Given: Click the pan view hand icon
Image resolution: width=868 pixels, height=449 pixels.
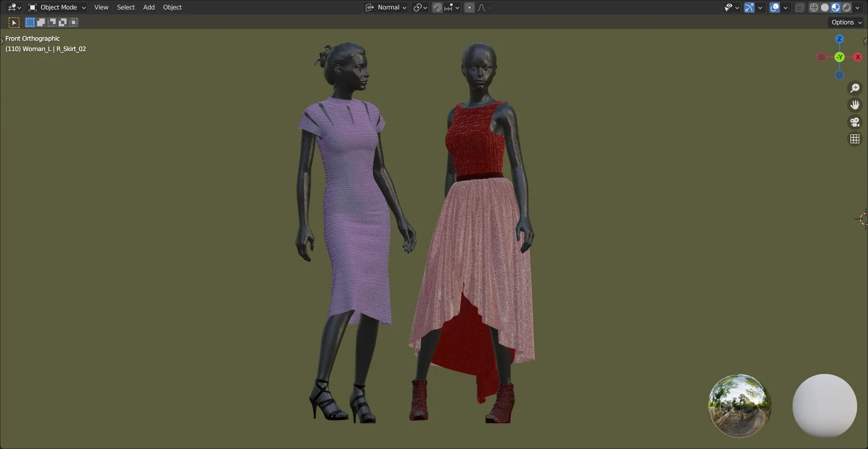Looking at the screenshot, I should pos(854,105).
